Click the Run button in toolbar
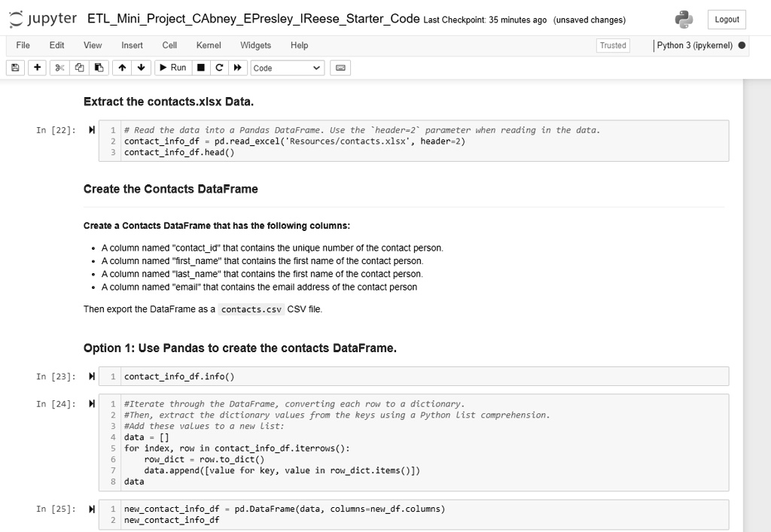The height and width of the screenshot is (532, 771). coord(173,68)
